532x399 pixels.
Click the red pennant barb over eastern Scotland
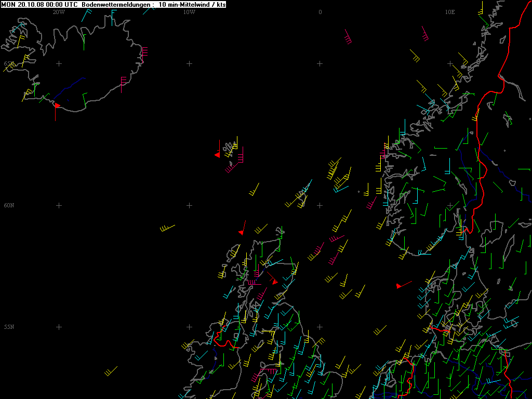272,278
